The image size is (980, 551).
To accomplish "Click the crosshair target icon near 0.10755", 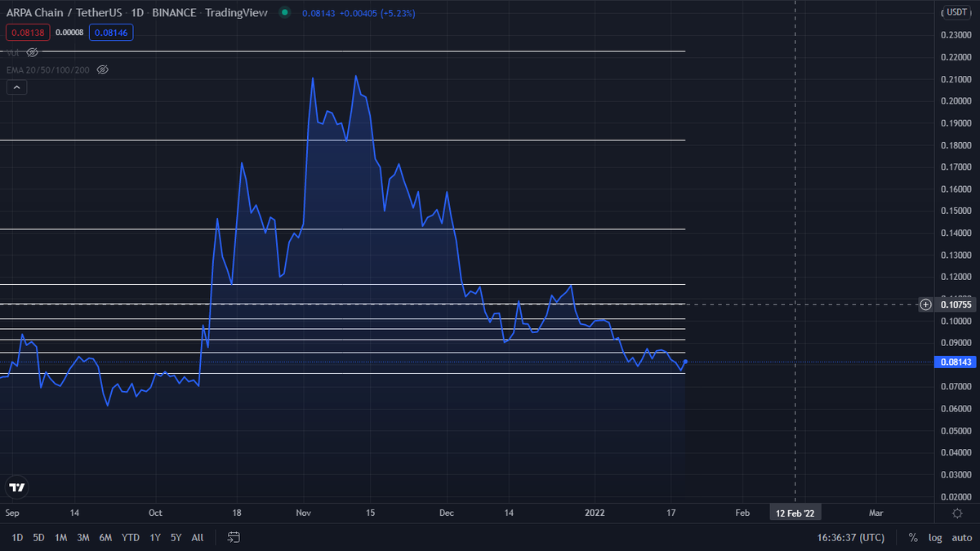I will pyautogui.click(x=925, y=304).
